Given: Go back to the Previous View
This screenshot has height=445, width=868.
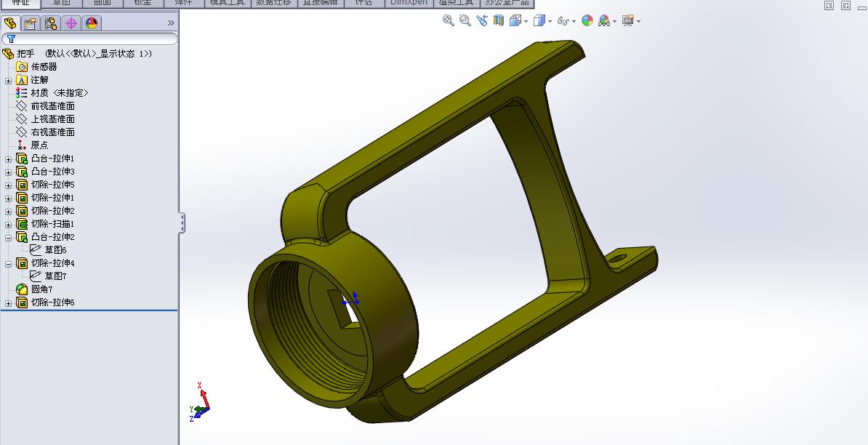Looking at the screenshot, I should tap(481, 20).
